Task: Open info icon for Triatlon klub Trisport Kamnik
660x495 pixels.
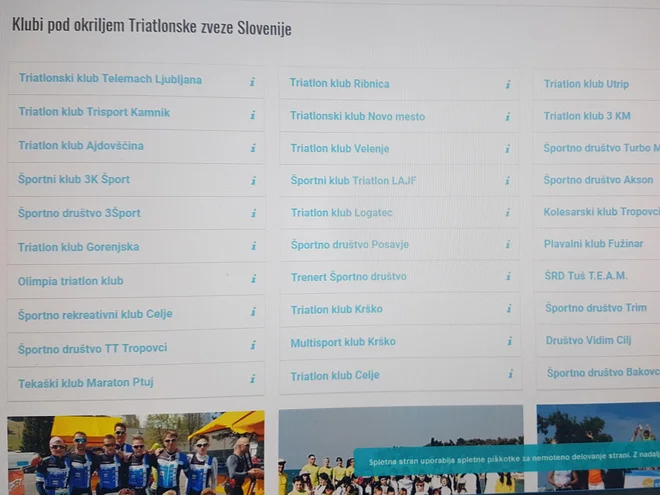Action: pos(253,115)
